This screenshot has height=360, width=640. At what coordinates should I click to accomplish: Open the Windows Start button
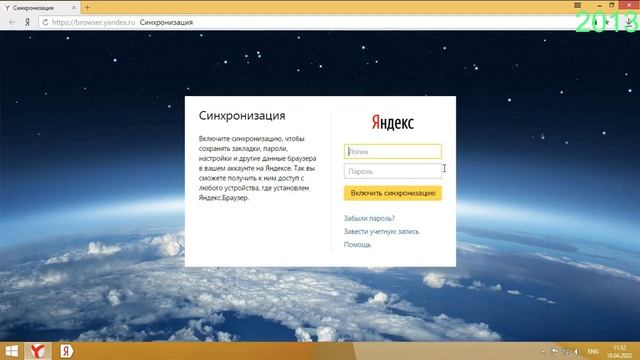point(11,351)
